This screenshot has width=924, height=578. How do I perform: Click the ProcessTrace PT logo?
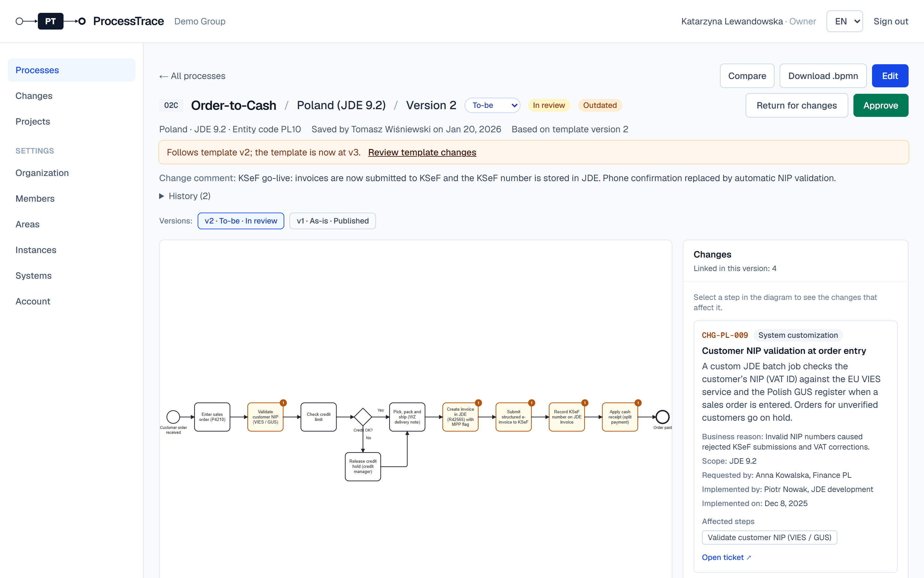click(x=50, y=21)
